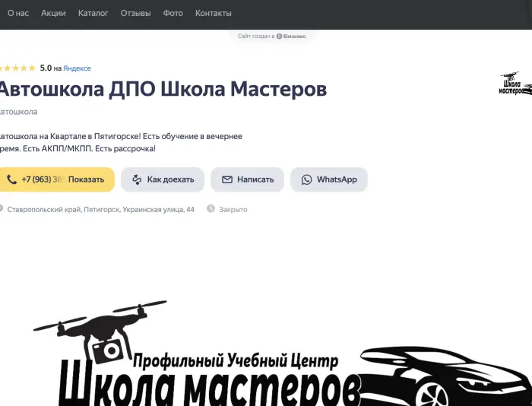Open the Фото navigation item
The width and height of the screenshot is (532, 406).
[x=173, y=14]
